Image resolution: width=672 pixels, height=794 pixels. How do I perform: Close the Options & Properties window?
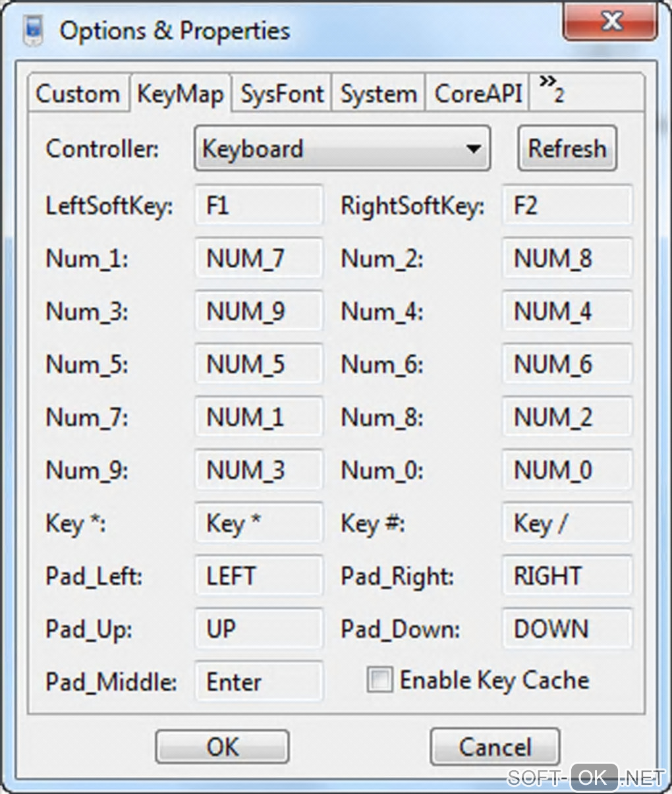(611, 22)
